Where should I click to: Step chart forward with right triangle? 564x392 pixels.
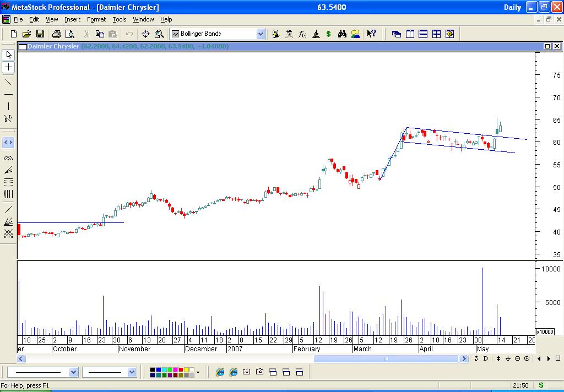click(549, 358)
